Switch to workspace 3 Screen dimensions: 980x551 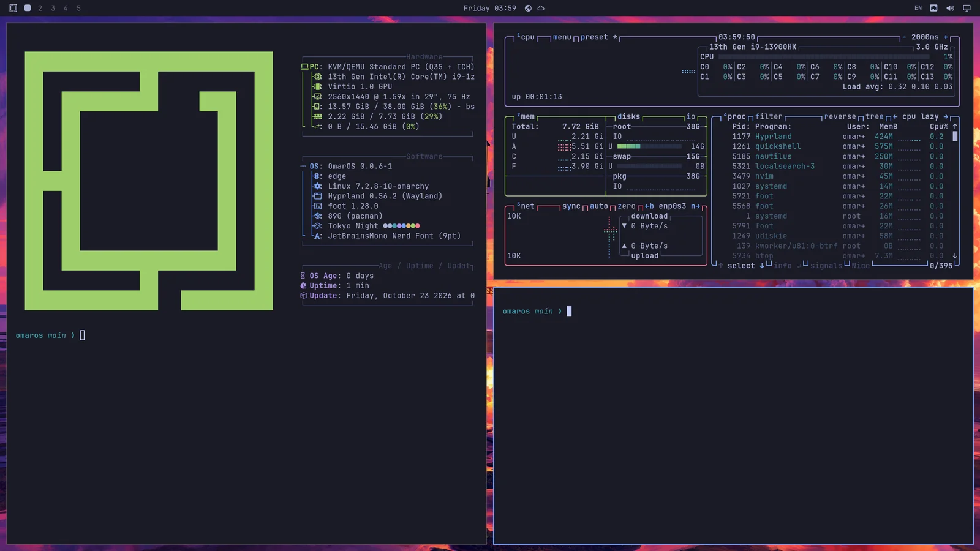[x=53, y=8]
